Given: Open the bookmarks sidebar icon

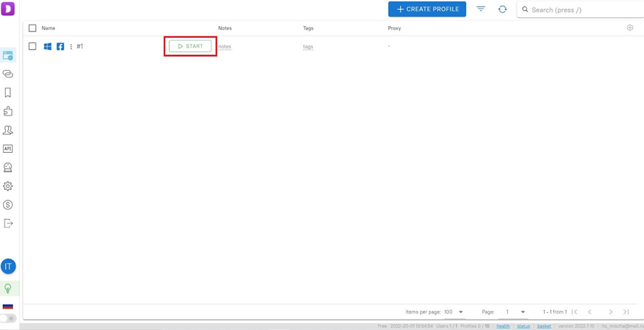Looking at the screenshot, I should (7, 93).
